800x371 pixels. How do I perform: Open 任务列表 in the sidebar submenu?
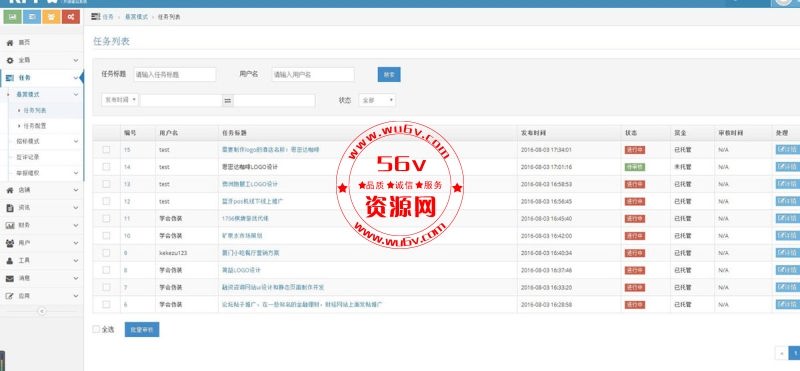(x=35, y=110)
